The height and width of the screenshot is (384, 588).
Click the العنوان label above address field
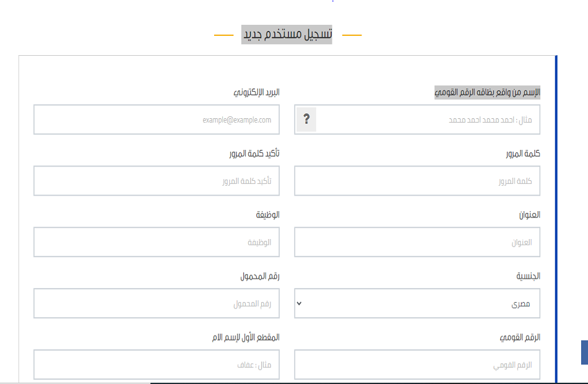[x=529, y=215]
